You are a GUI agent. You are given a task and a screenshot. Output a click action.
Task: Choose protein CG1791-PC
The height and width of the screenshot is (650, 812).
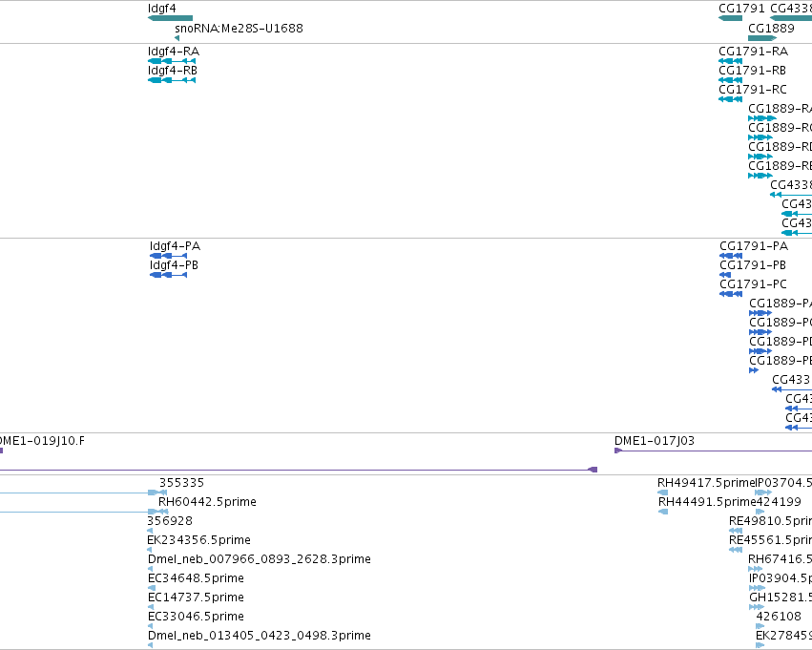pyautogui.click(x=731, y=294)
